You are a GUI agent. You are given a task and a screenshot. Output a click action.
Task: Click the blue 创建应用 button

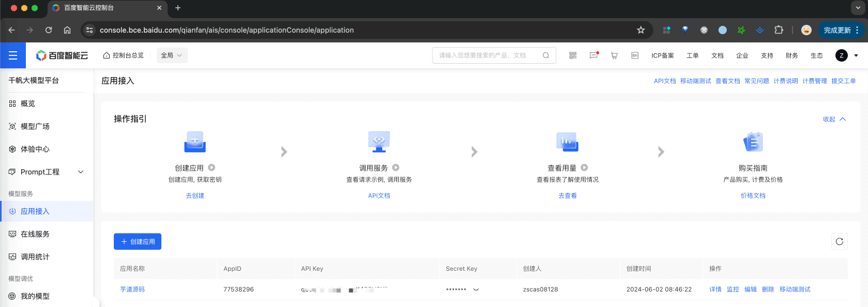tap(138, 241)
